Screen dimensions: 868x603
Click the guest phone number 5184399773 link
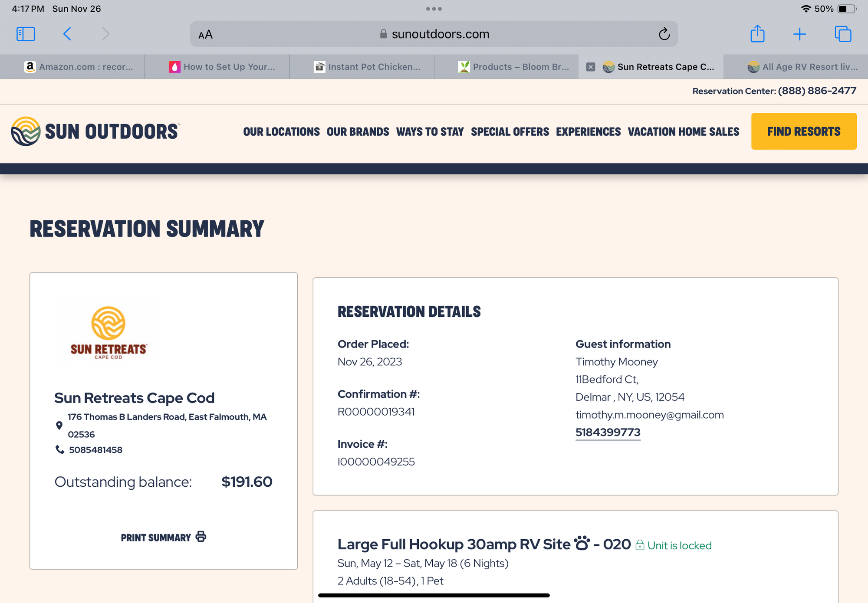pyautogui.click(x=608, y=432)
